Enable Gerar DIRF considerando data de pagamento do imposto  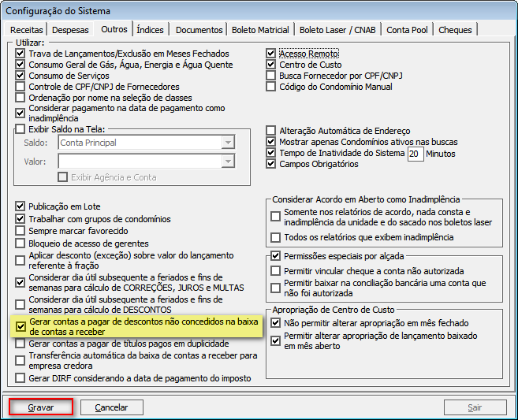(x=20, y=378)
